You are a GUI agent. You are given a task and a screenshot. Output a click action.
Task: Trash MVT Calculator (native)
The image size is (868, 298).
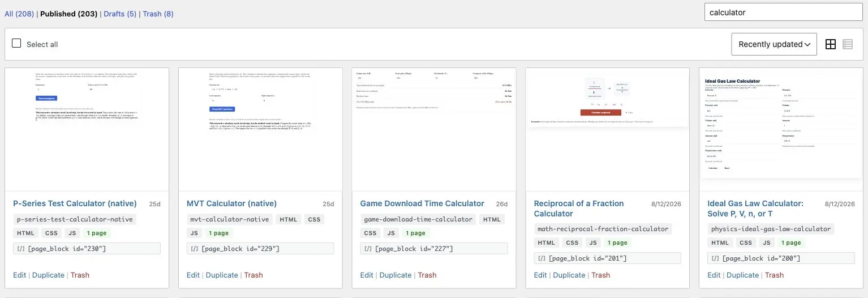coord(253,275)
